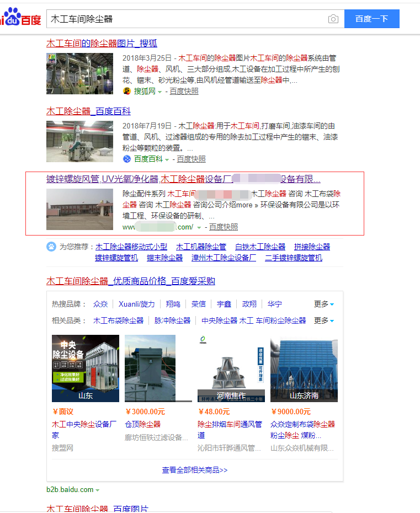Open product 众焱定制布袋除尘器
The height and width of the screenshot is (513, 420).
[303, 430]
